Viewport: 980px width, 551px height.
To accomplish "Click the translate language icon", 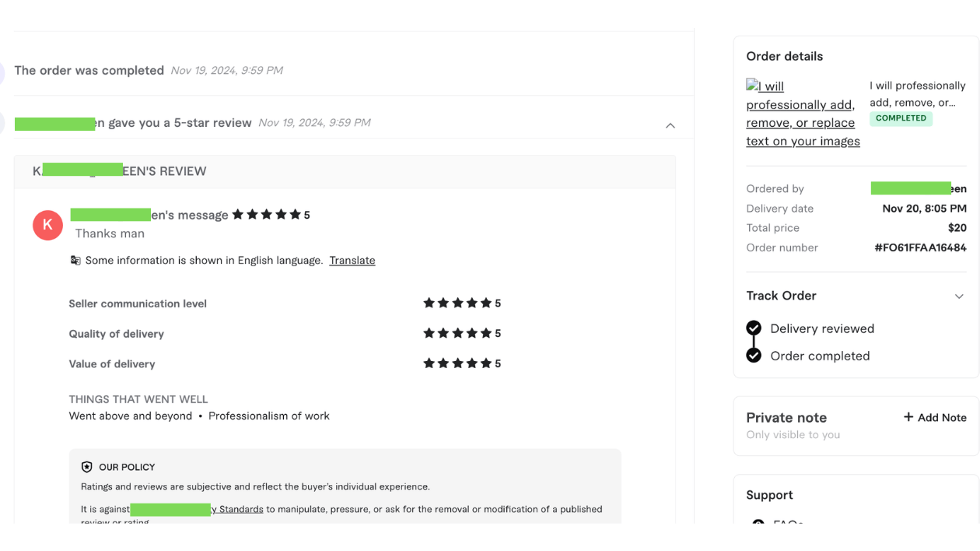I will click(x=75, y=261).
